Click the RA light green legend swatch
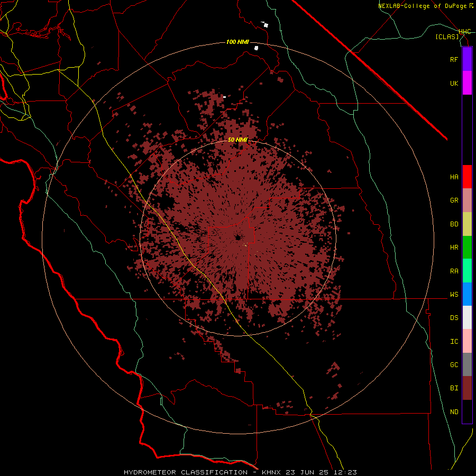This screenshot has height=476, width=476. coord(467,271)
